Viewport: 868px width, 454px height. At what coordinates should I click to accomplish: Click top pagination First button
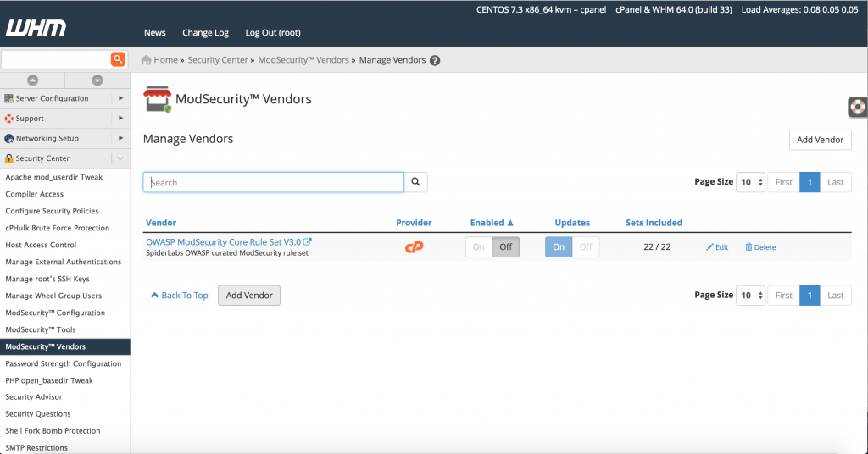tap(784, 182)
